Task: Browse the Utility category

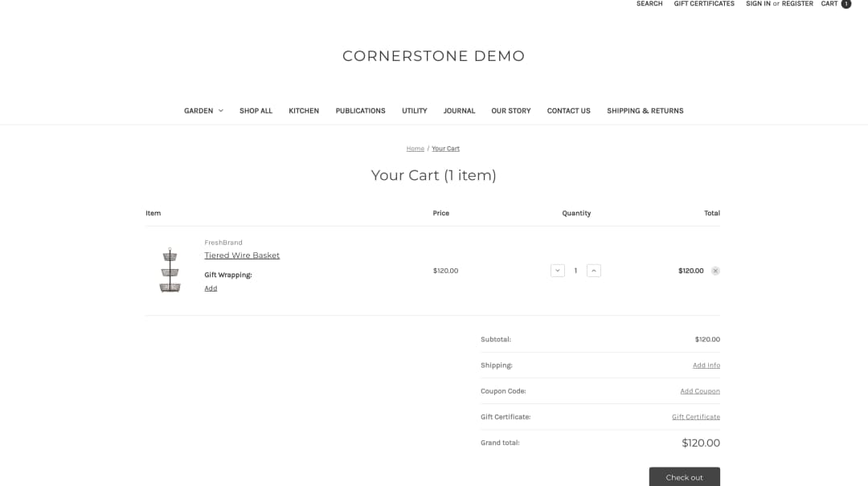Action: (414, 111)
